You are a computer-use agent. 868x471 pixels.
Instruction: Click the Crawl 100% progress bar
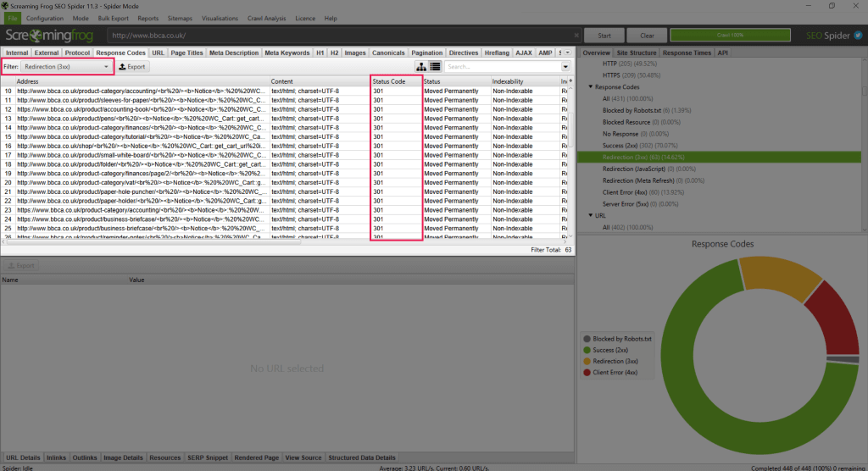(x=730, y=35)
